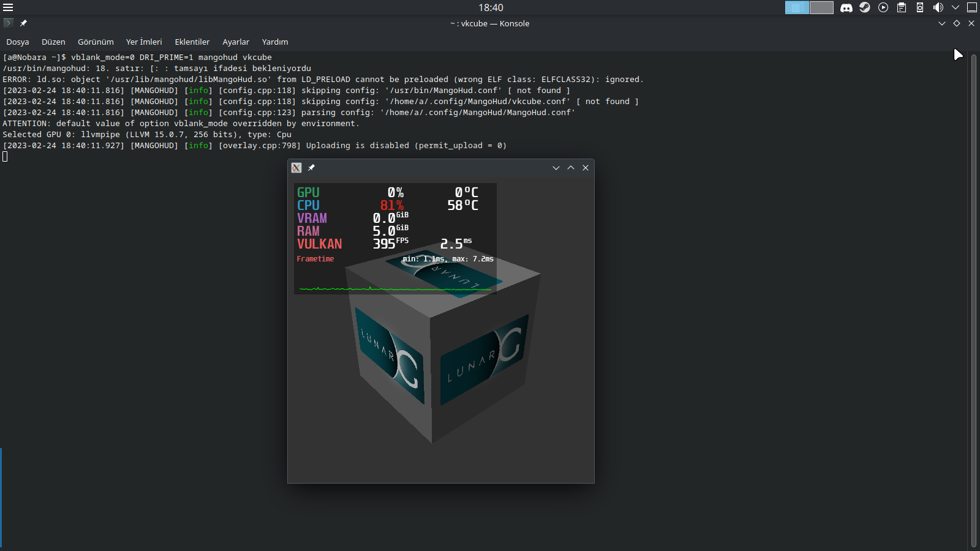Click the Konsole window menu icon

8,23
